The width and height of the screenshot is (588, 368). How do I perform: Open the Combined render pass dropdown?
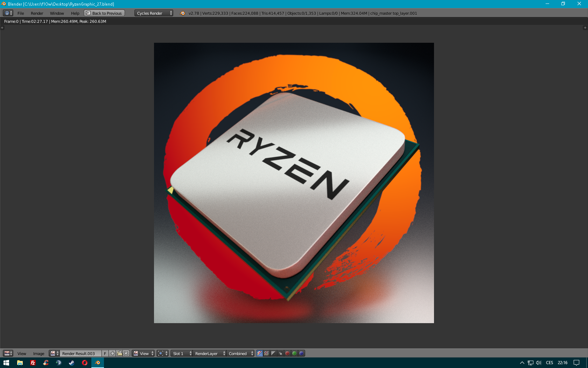tap(240, 353)
